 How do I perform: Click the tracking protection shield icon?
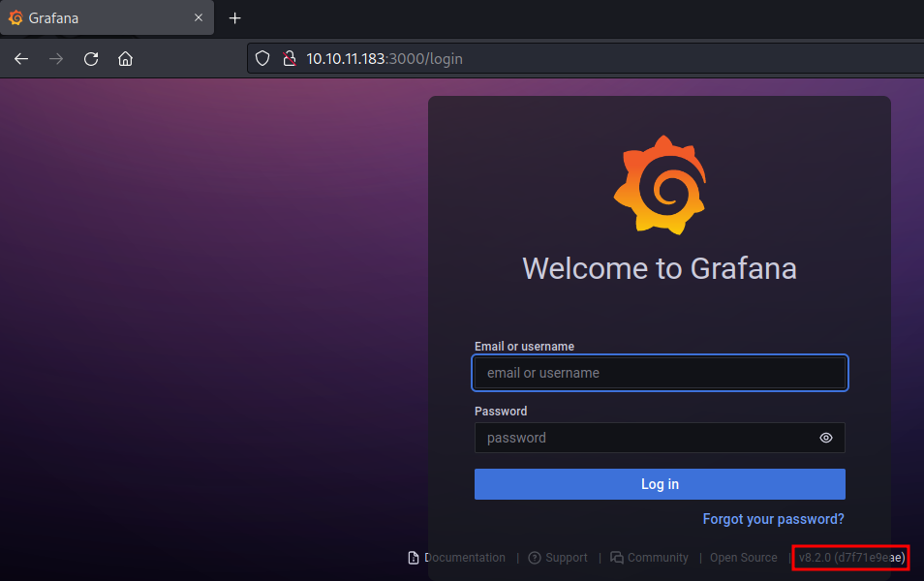pos(262,59)
